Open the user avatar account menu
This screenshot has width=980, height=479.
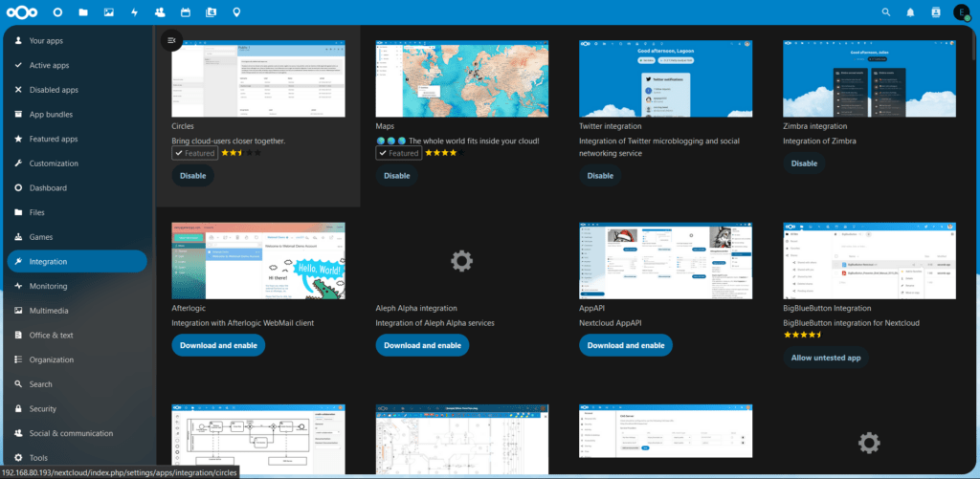[962, 12]
